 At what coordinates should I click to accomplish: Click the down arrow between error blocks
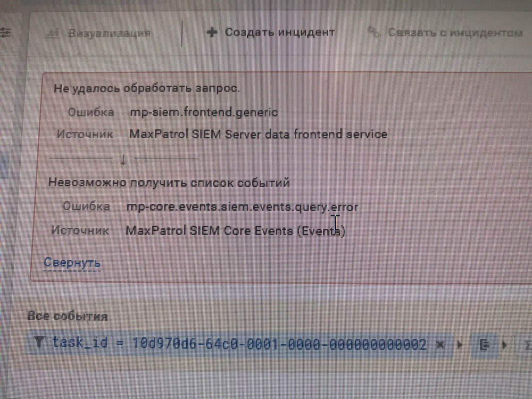click(123, 159)
